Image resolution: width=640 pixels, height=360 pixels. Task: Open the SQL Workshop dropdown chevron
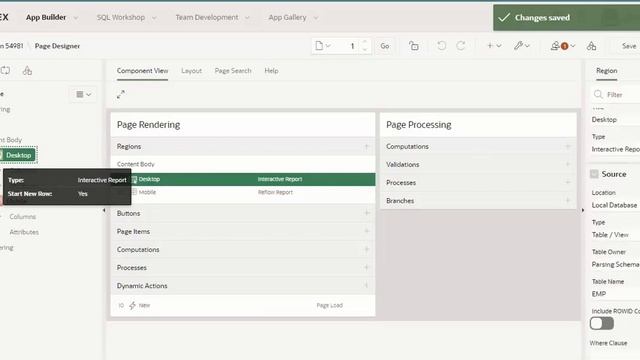[154, 18]
